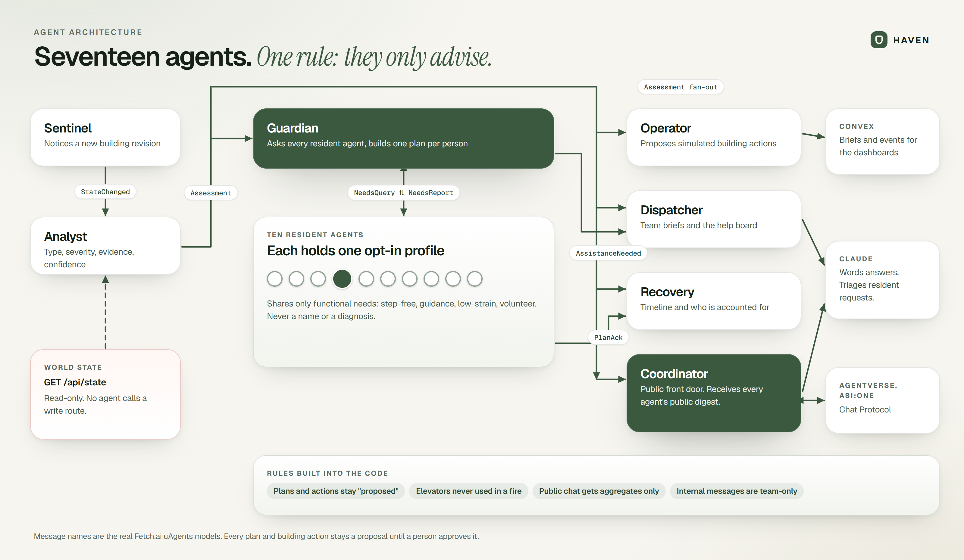Select the 'Public chat gets aggregates only' pill
This screenshot has height=560, width=964.
pos(599,491)
